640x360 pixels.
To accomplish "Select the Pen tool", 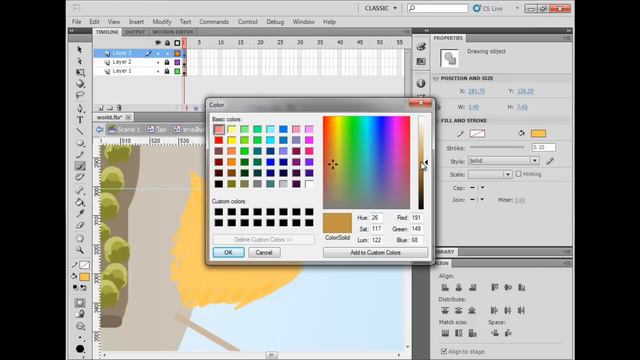I will point(80,108).
